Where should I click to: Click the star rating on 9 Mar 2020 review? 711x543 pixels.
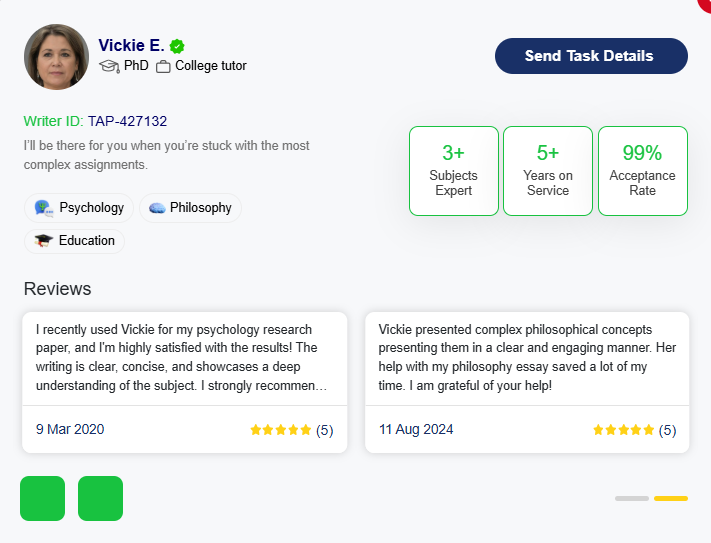281,430
